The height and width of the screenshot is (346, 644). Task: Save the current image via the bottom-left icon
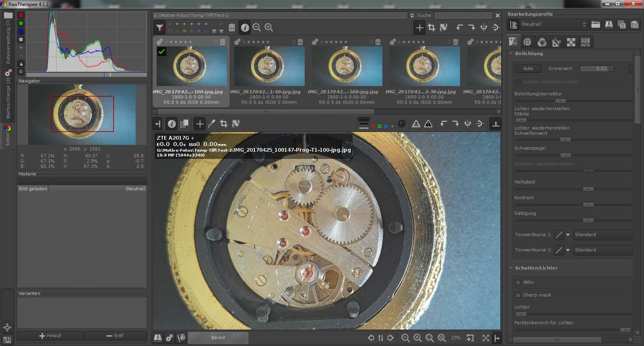point(158,338)
